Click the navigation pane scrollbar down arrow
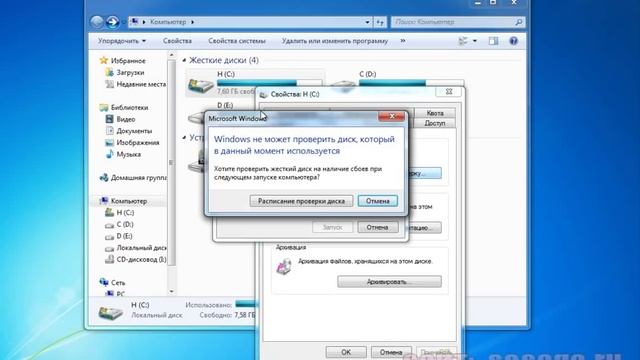 coord(171,291)
